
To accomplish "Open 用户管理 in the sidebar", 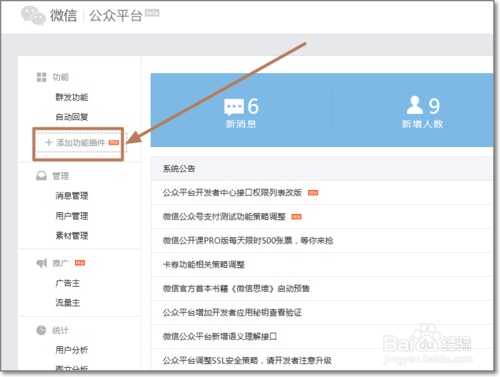I will click(x=72, y=216).
